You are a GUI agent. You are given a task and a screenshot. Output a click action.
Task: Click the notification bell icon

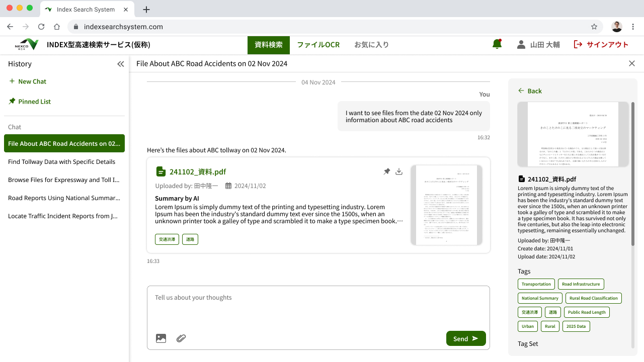pyautogui.click(x=497, y=44)
